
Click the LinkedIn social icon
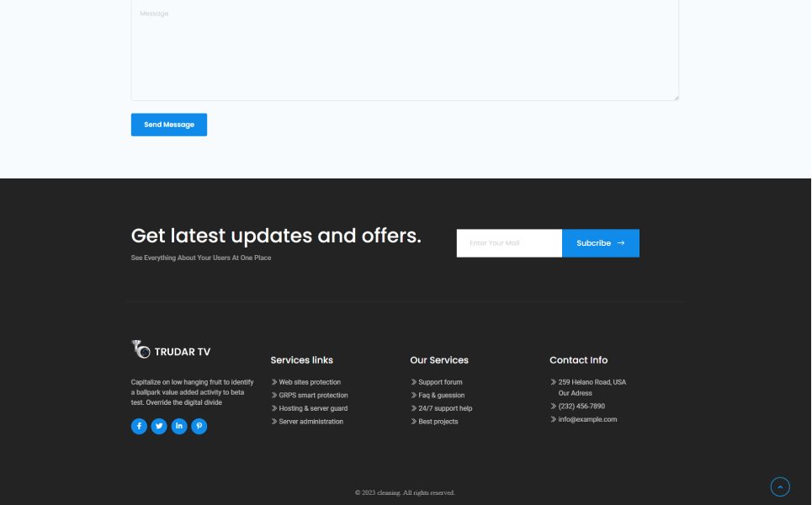[x=179, y=427]
